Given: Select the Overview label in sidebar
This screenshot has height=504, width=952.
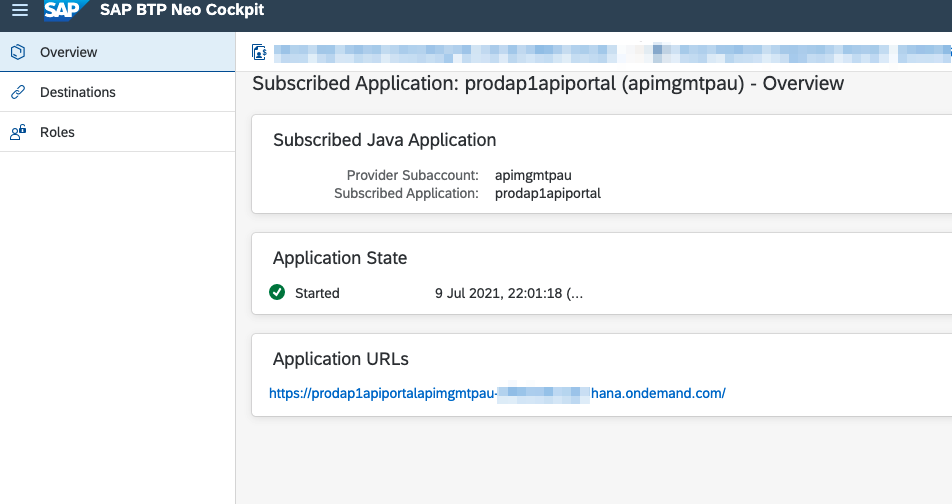Looking at the screenshot, I should (68, 52).
